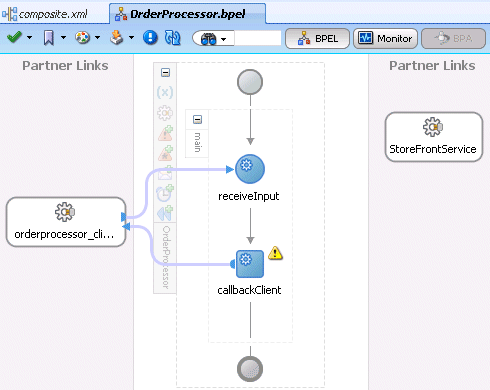Click the disabled BPA button

tap(453, 39)
